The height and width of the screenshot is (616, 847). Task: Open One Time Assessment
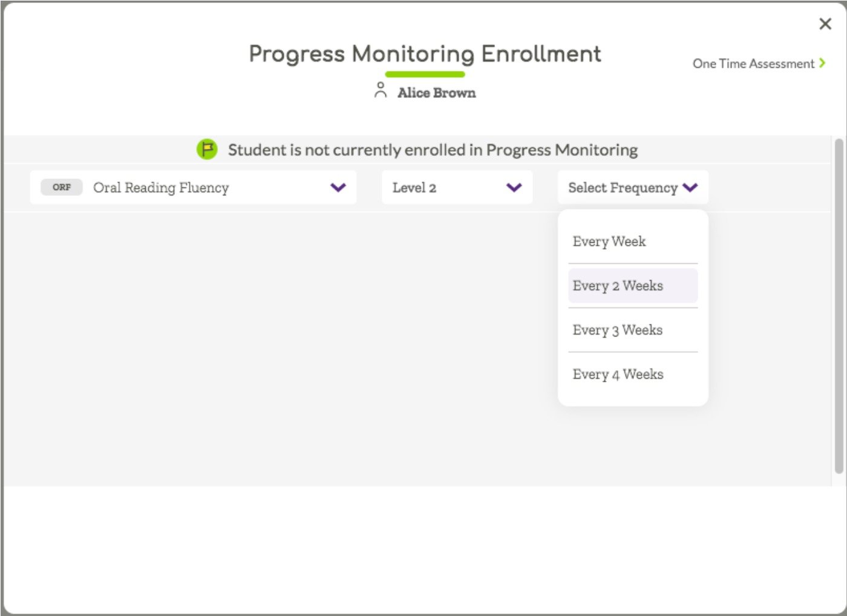(753, 63)
